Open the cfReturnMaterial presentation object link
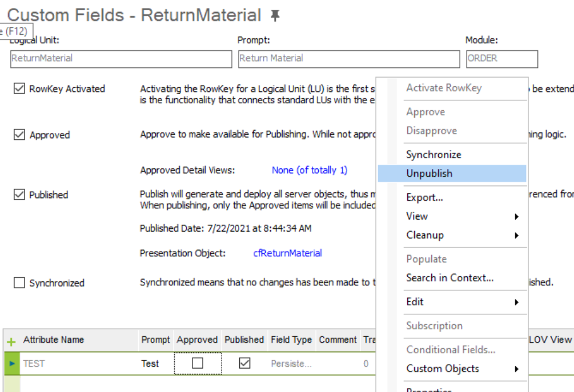Image resolution: width=574 pixels, height=392 pixels. pos(287,253)
